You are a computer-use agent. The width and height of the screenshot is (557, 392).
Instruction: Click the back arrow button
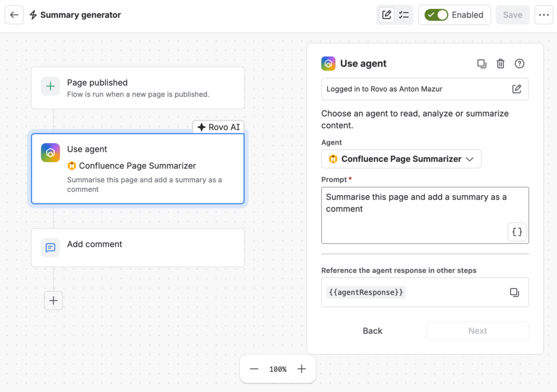click(14, 15)
